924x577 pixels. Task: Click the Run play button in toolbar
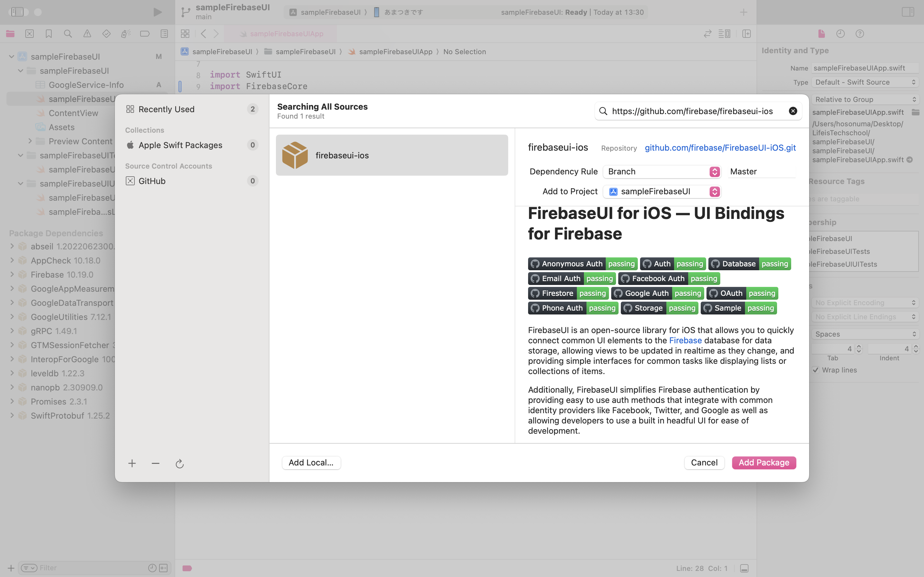tap(157, 12)
